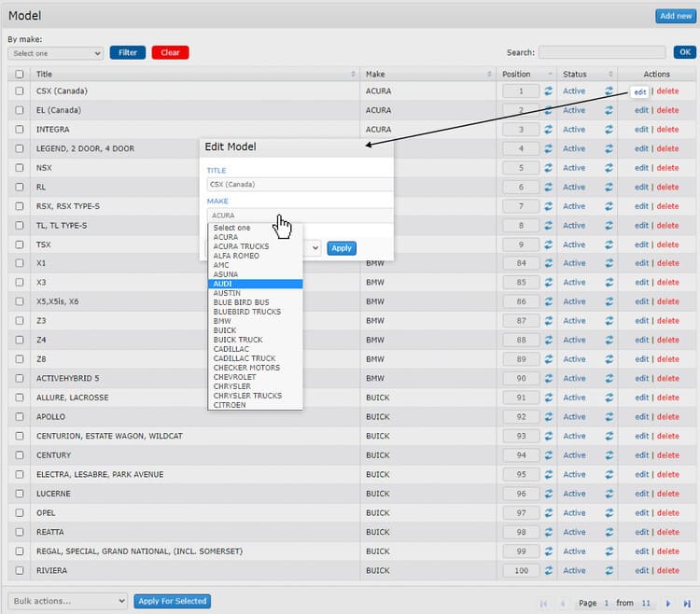Pick CHEVROLET from make list
700x614 pixels.
click(256, 377)
